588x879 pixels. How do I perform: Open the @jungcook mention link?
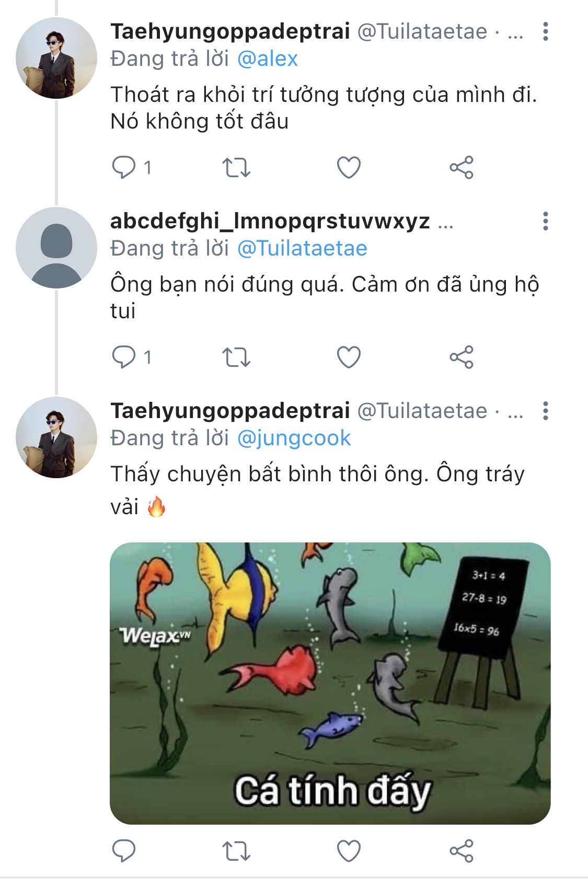pyautogui.click(x=294, y=438)
